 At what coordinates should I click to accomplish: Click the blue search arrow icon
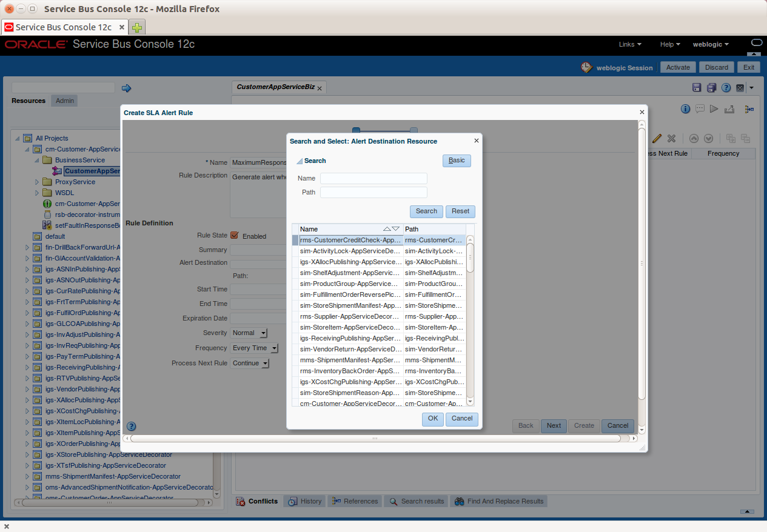click(x=126, y=88)
